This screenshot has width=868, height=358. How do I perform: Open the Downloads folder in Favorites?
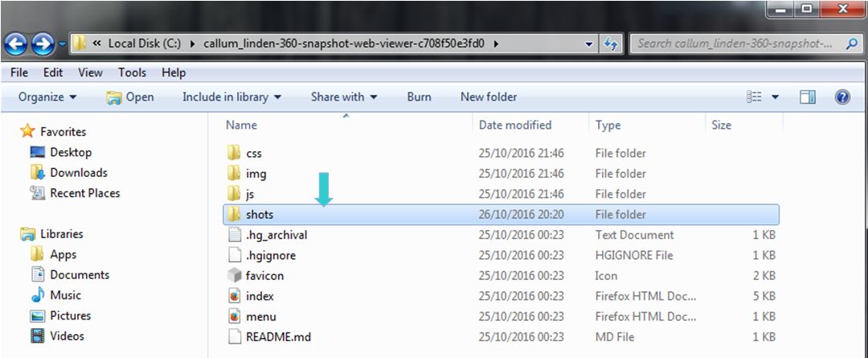[x=78, y=173]
